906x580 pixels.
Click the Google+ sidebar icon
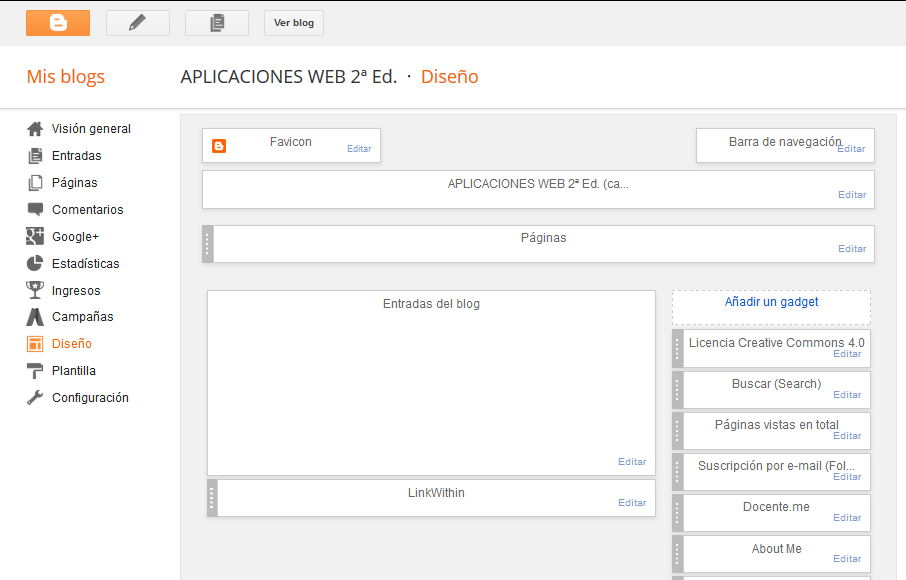35,236
